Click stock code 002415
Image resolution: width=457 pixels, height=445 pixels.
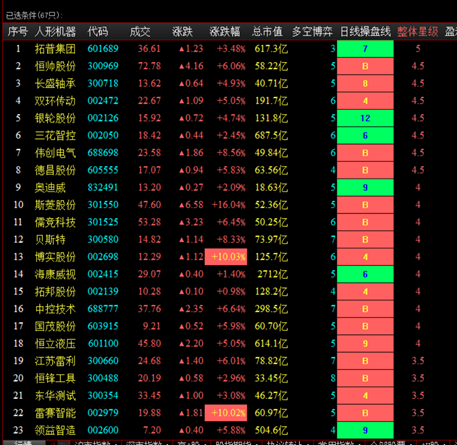pos(103,274)
